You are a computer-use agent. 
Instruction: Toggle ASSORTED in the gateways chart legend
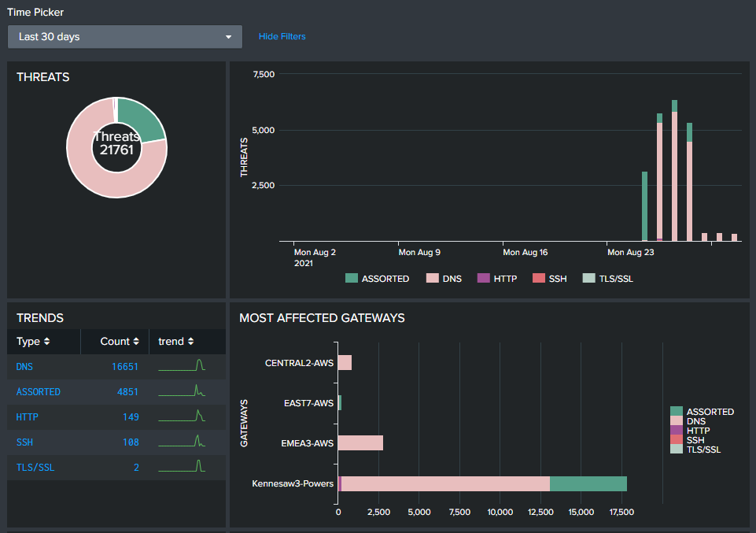(x=703, y=412)
